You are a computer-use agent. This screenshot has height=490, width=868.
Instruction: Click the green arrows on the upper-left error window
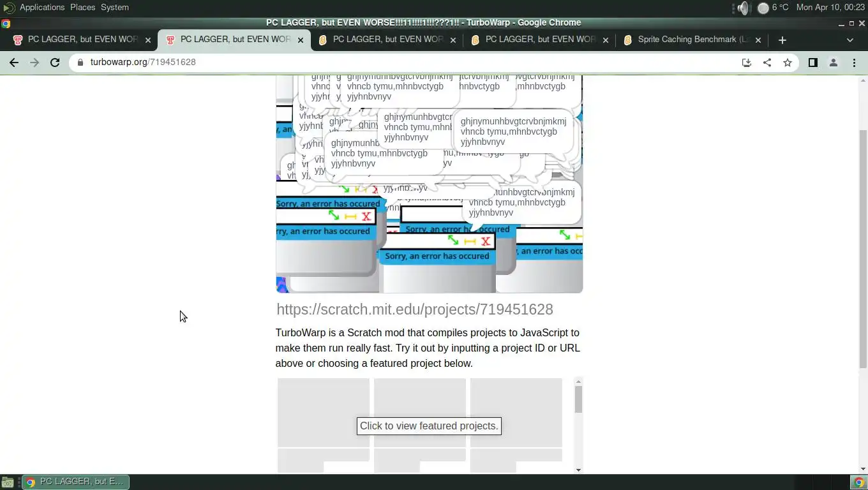tap(334, 216)
